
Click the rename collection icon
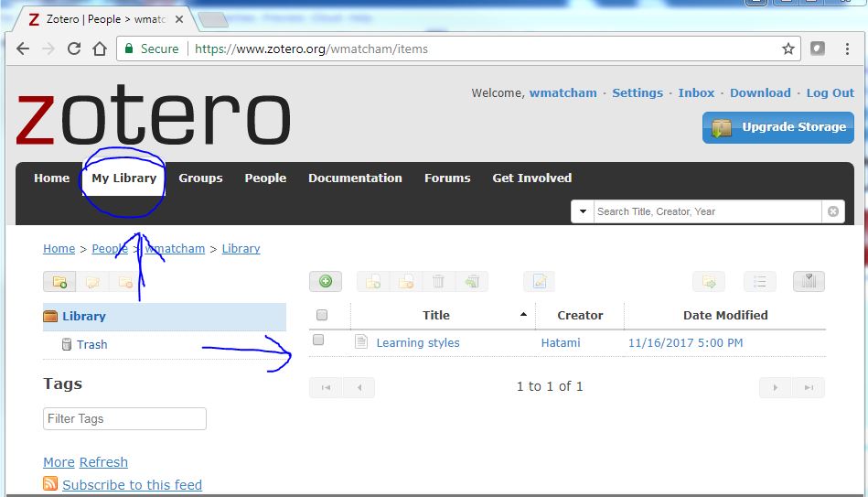[x=92, y=282]
